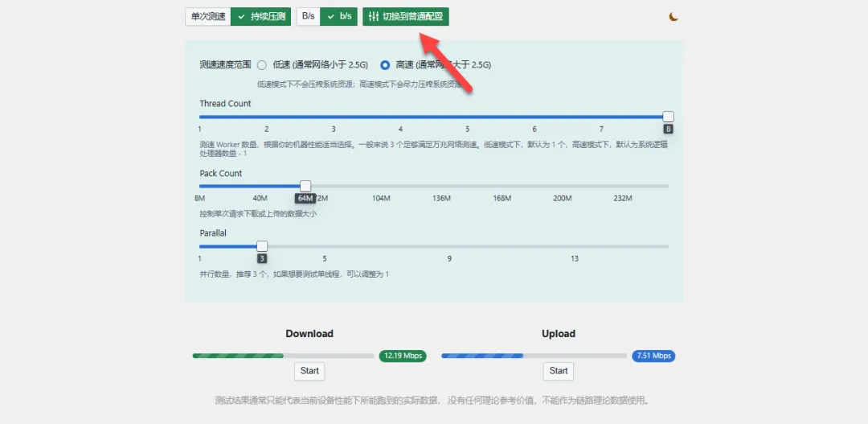Start the Download test
Image resolution: width=868 pixels, height=424 pixels.
(309, 371)
